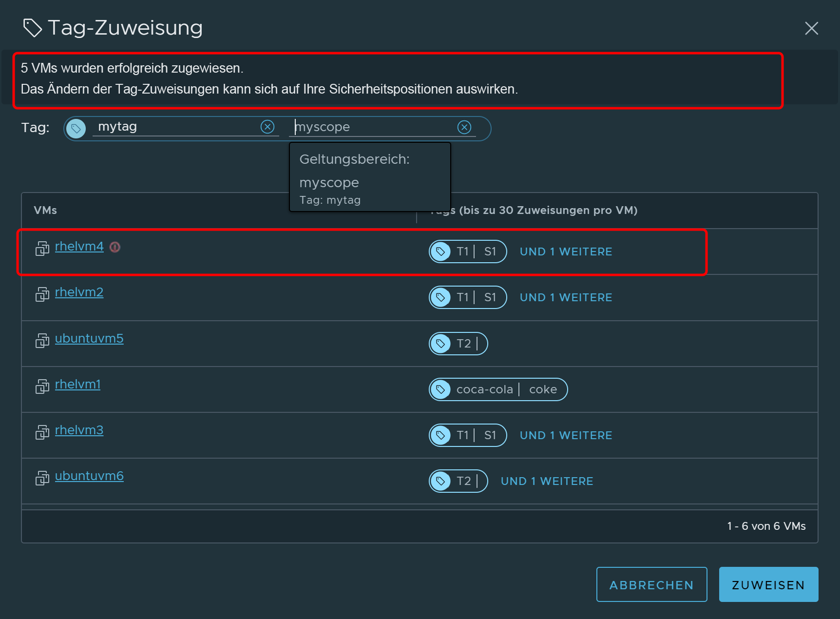Viewport: 840px width, 619px height.
Task: Close the Tag-Zuweisung dialog
Action: pos(811,28)
